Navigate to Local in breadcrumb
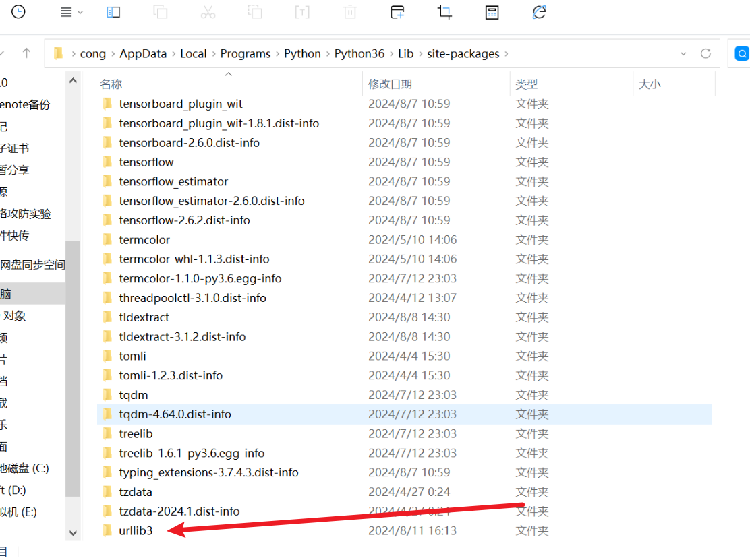The image size is (750, 560). [194, 53]
